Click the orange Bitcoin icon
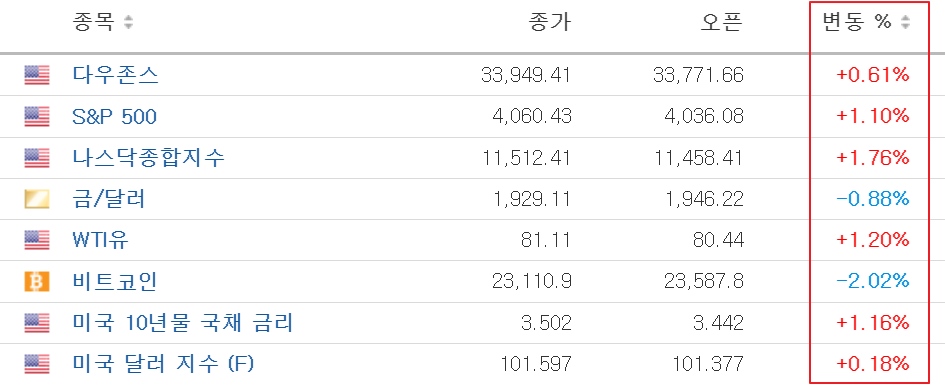 [37, 282]
